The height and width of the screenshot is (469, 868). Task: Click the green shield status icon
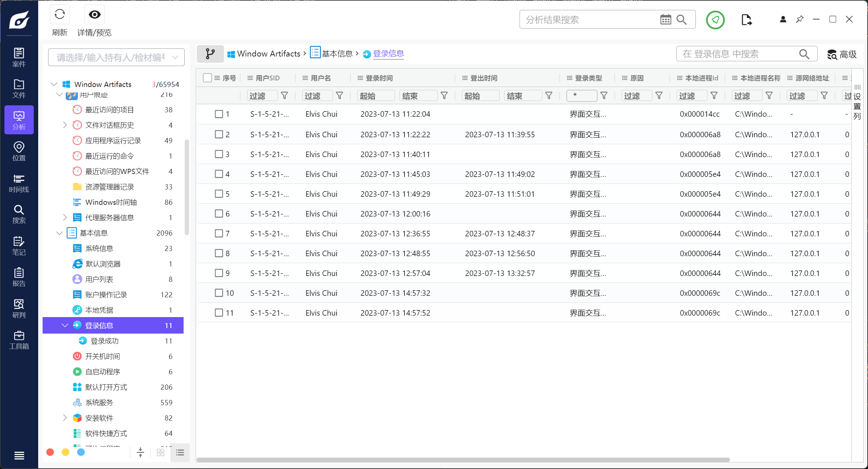tap(715, 19)
